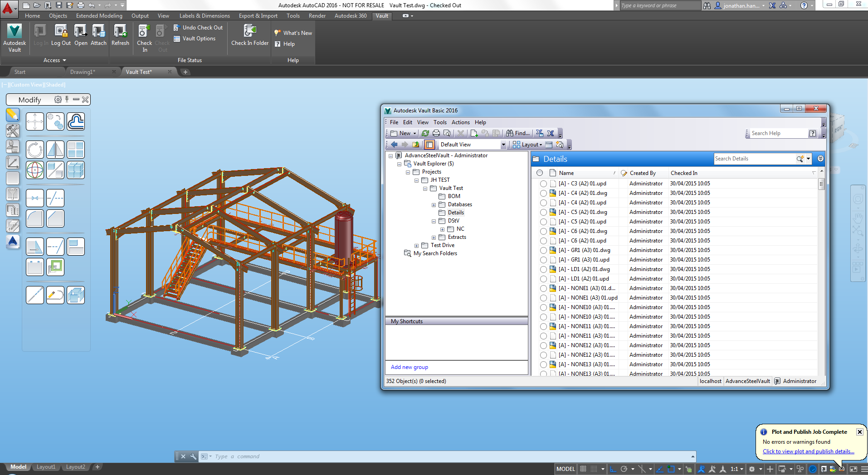Image resolution: width=868 pixels, height=475 pixels.
Task: Click in the Search Details field
Action: 754,159
